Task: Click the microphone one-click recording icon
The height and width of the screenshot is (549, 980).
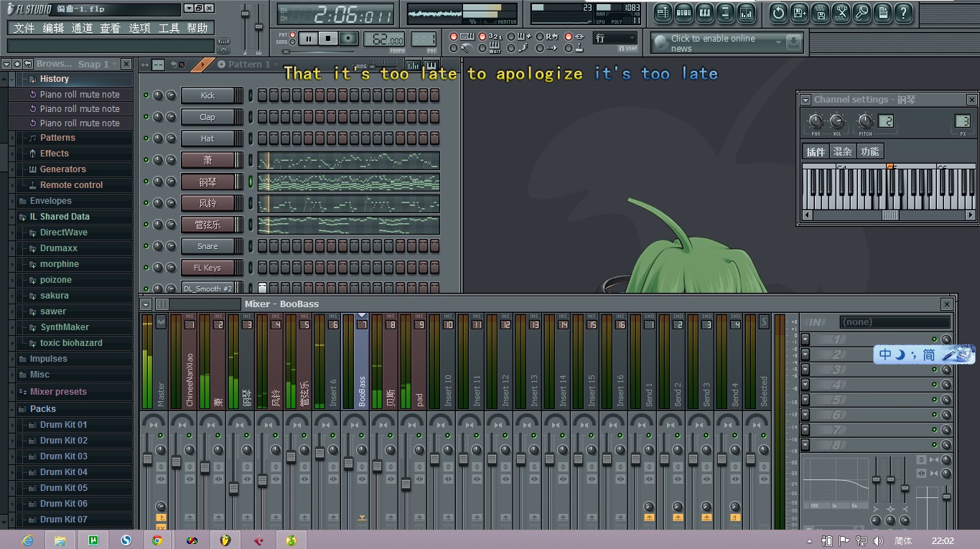Action: (x=862, y=12)
